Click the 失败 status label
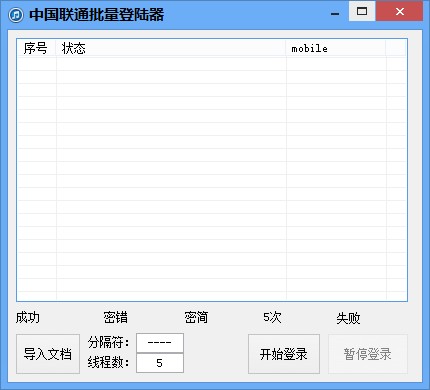This screenshot has height=390, width=430. click(348, 318)
